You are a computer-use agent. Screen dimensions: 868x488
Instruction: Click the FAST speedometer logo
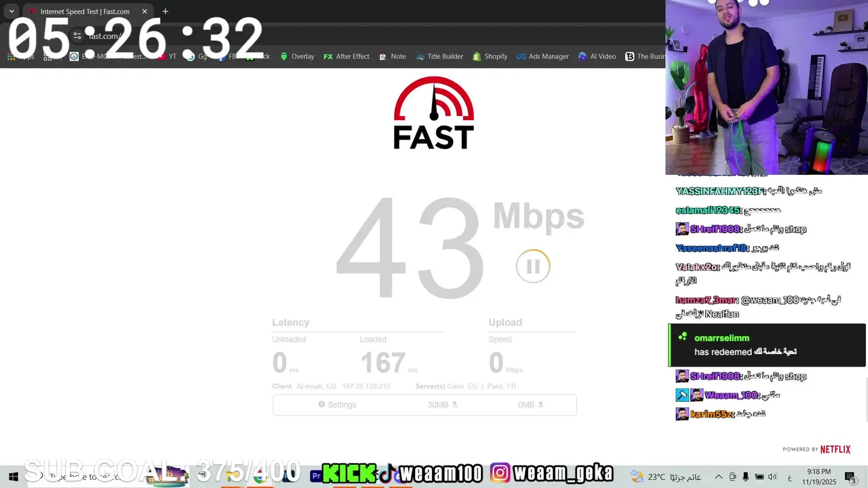click(x=434, y=113)
